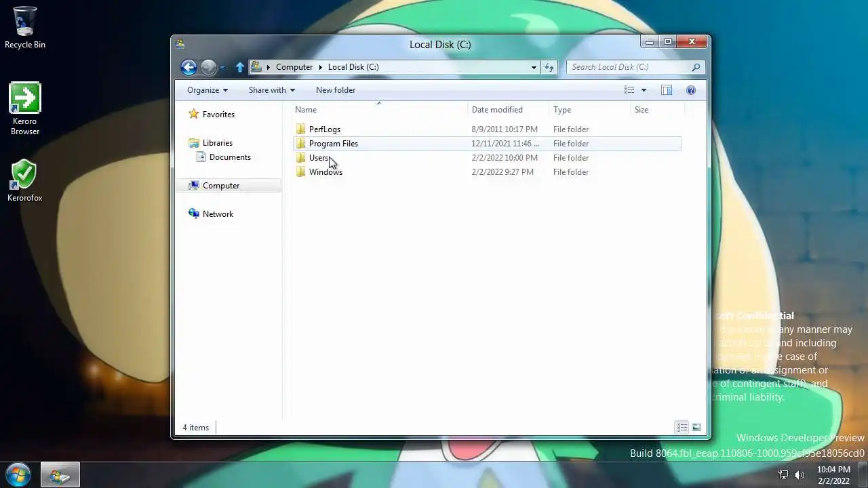Click Computer in the address bar
The image size is (868, 488).
[x=294, y=67]
